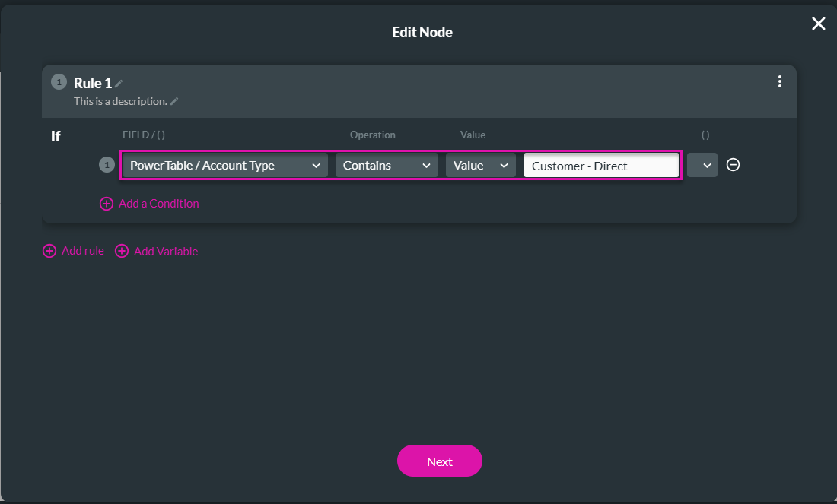Click the plus icon beside Add a Condition
The image size is (837, 504).
[107, 204]
